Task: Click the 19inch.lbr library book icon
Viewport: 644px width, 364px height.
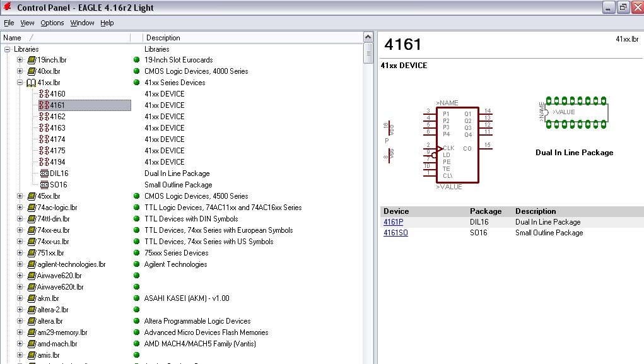Action: [x=32, y=60]
